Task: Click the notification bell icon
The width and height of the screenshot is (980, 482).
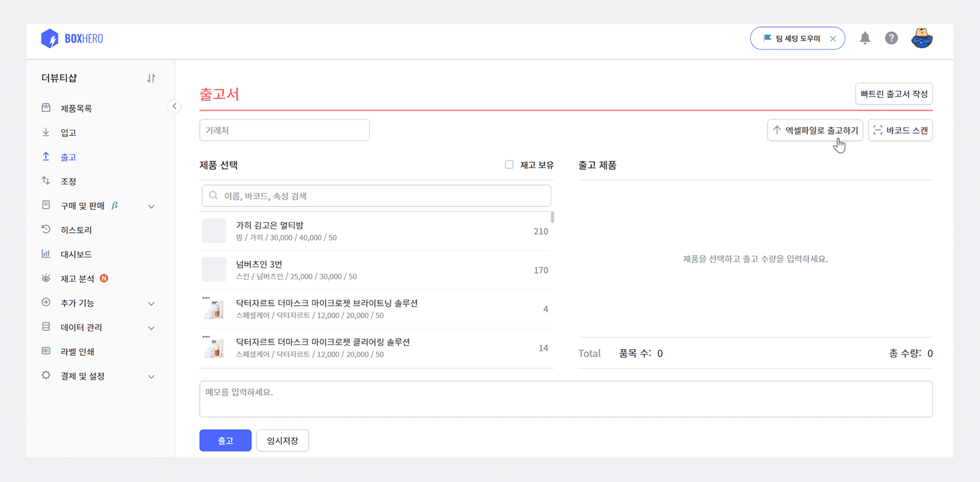Action: click(865, 38)
